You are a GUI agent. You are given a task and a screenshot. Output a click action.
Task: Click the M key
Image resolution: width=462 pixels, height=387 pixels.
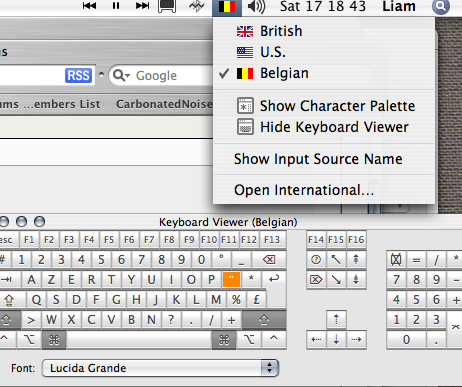click(216, 299)
